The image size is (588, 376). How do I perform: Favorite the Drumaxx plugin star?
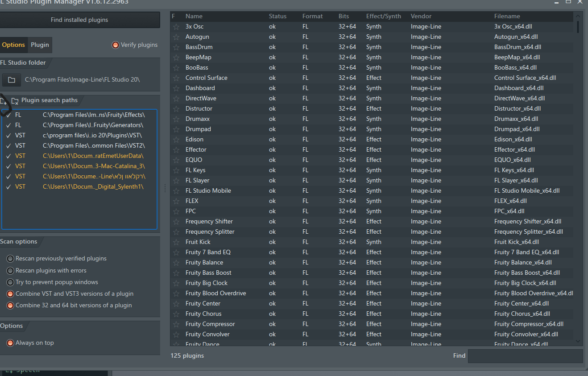click(x=176, y=119)
